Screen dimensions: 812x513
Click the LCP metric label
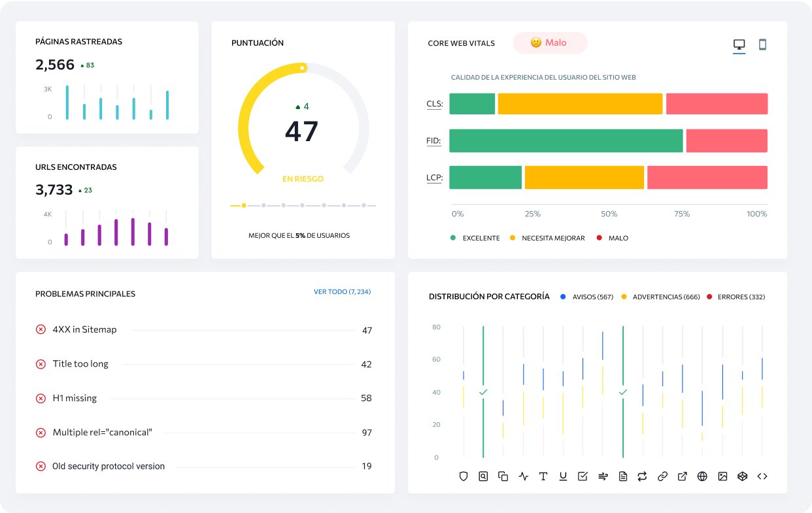434,178
